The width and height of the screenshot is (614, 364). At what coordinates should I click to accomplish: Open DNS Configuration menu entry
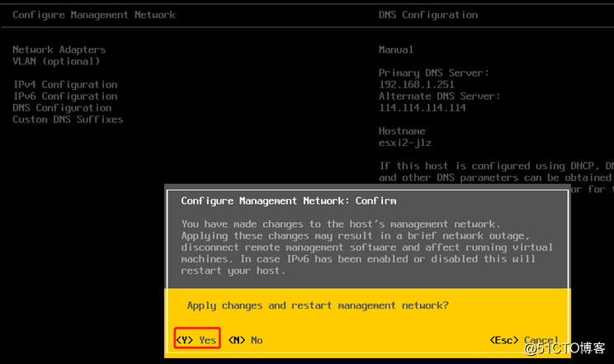point(62,108)
